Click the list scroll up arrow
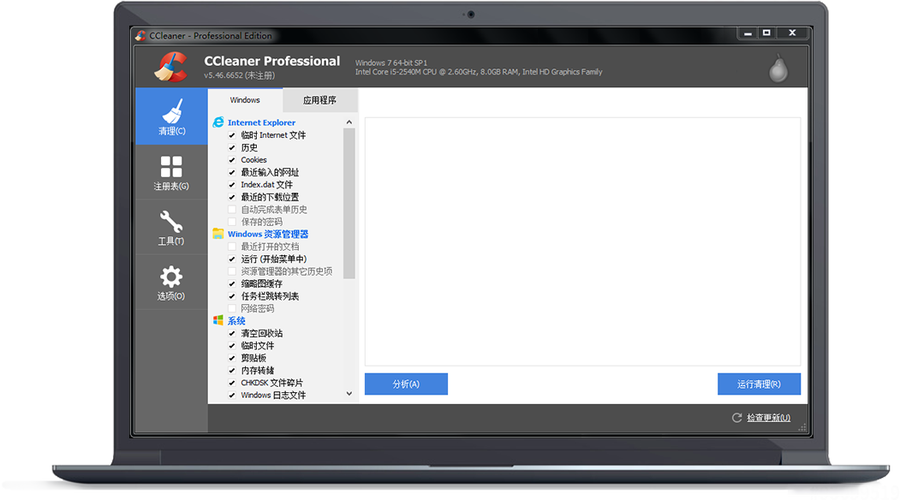The width and height of the screenshot is (900, 500). point(349,122)
